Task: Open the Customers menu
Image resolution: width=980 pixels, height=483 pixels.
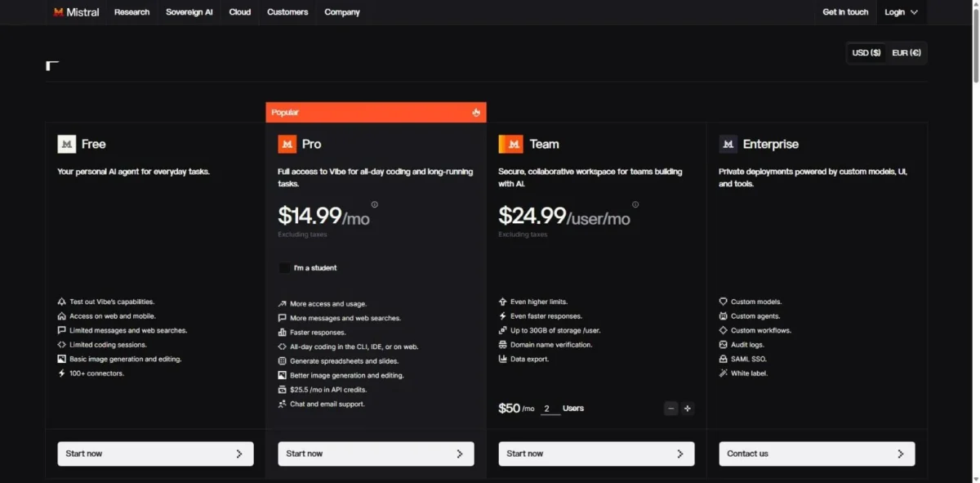Action: point(287,12)
